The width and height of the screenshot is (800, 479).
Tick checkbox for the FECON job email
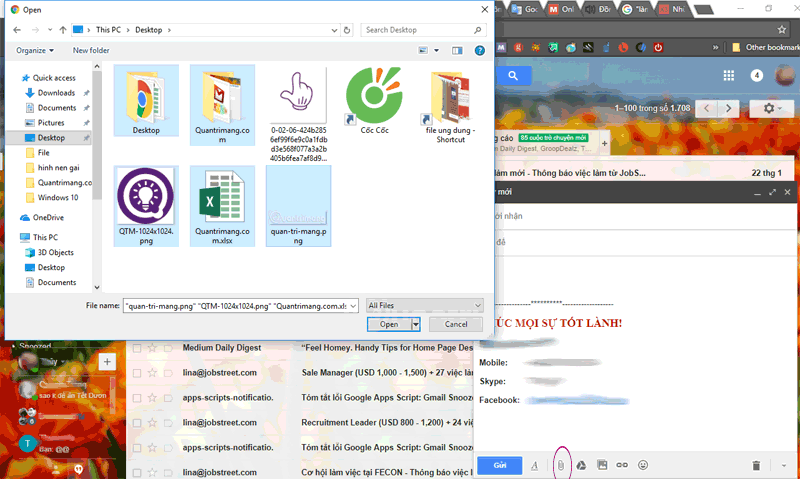[x=137, y=473]
